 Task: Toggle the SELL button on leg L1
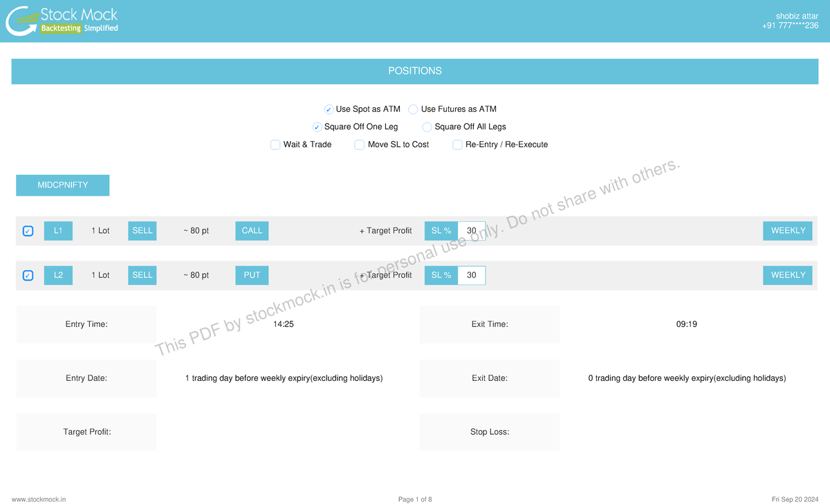[x=142, y=231]
